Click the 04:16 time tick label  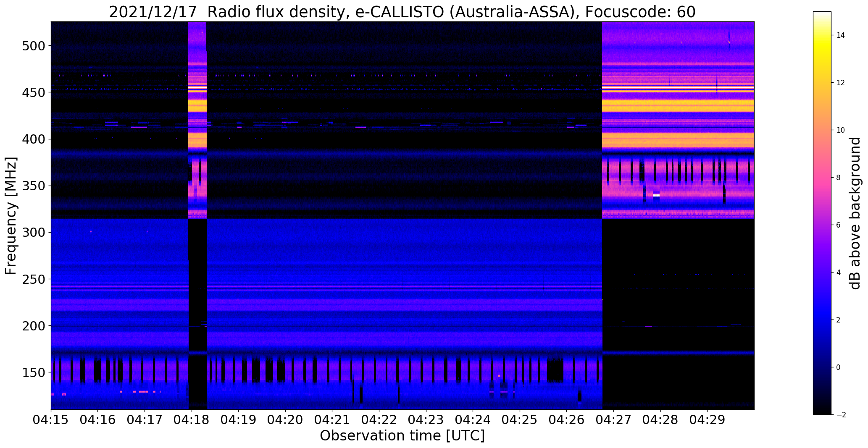98,419
